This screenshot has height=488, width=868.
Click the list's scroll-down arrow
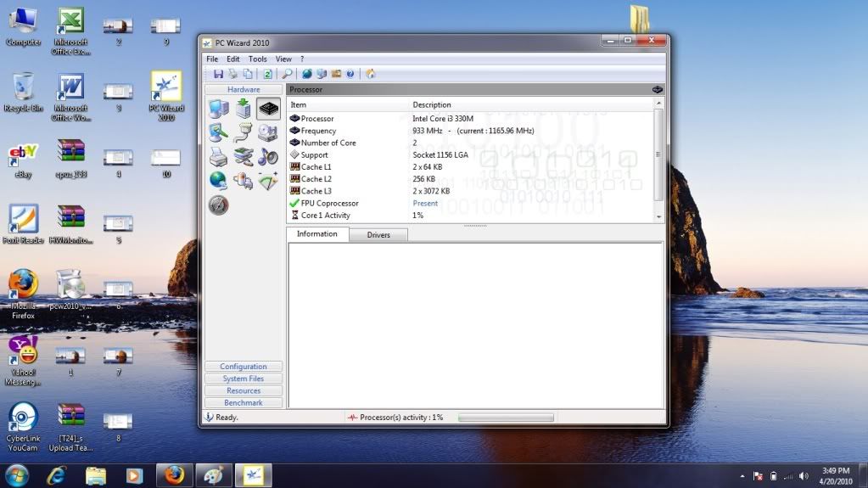tap(658, 217)
